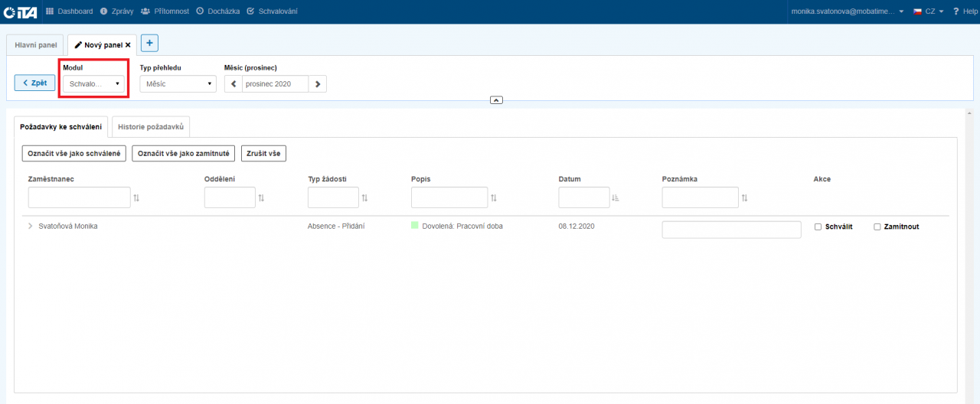Sort by Datum column icon
This screenshot has height=404, width=980.
click(616, 198)
